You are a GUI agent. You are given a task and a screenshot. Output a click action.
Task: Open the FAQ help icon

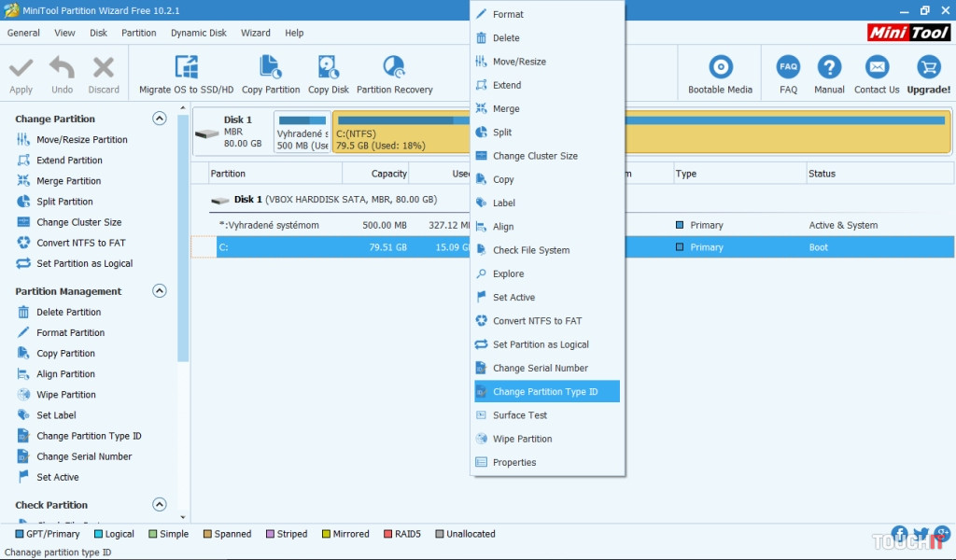click(788, 69)
